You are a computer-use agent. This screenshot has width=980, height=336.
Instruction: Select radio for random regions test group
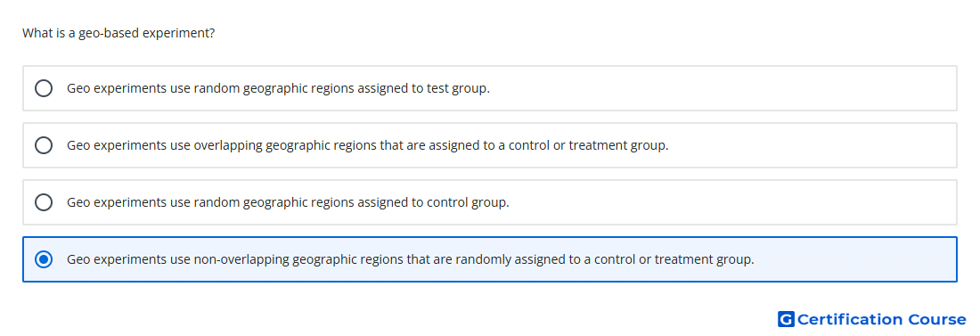click(x=44, y=88)
